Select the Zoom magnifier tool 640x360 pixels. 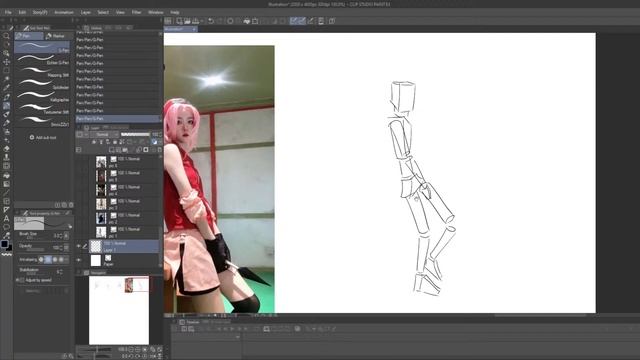coord(6,36)
